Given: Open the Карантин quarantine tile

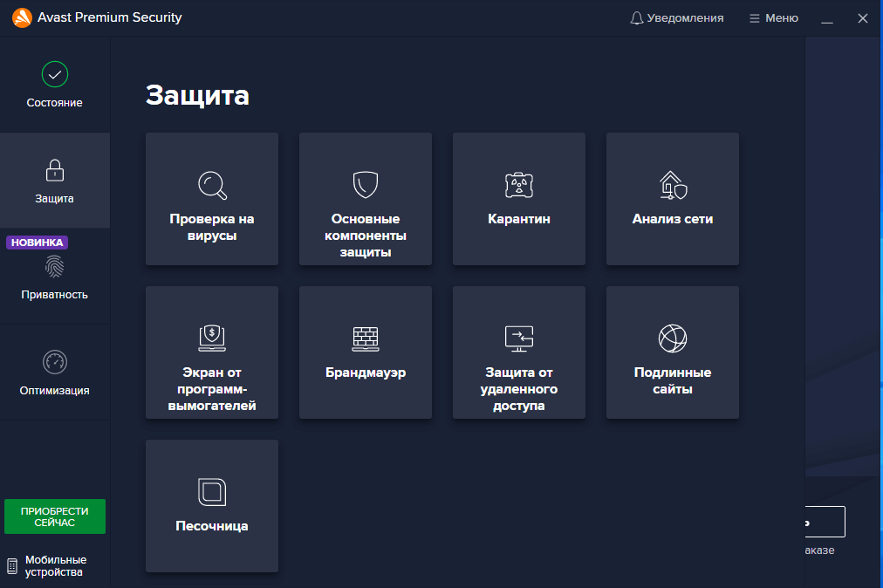Looking at the screenshot, I should point(518,199).
